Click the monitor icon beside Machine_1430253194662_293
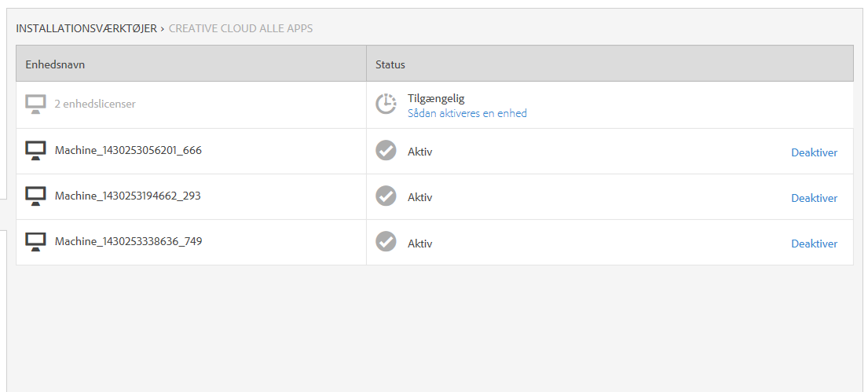 (x=35, y=196)
